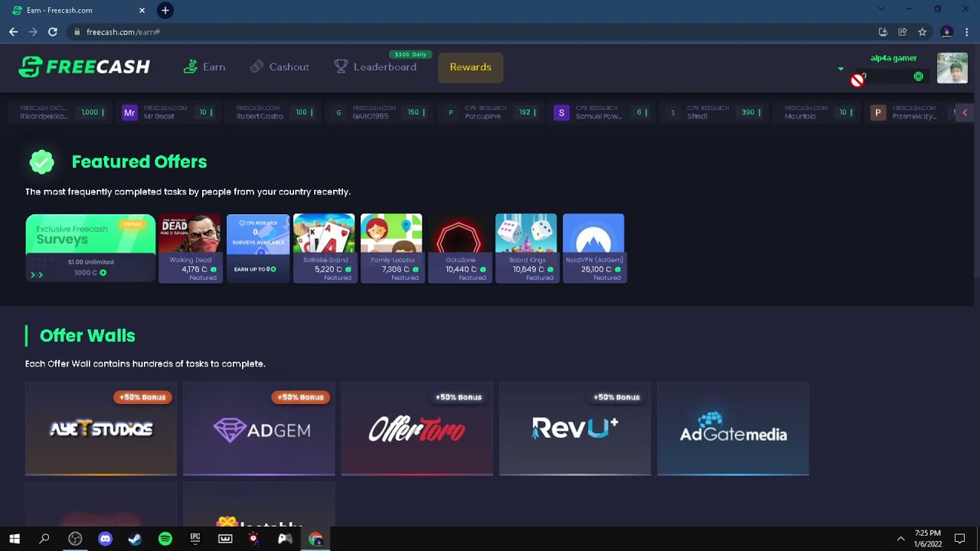Open the Board Kings featured offer
980x551 pixels.
coord(528,248)
